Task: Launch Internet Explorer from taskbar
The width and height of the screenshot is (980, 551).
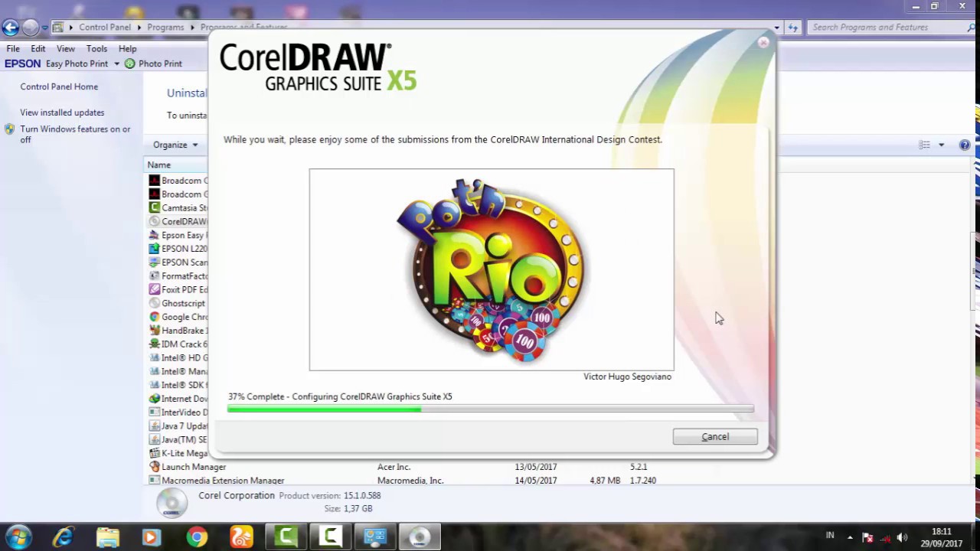Action: 63,537
